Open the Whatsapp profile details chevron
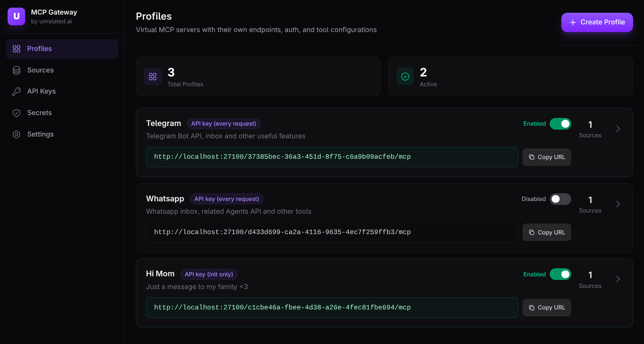 618,204
